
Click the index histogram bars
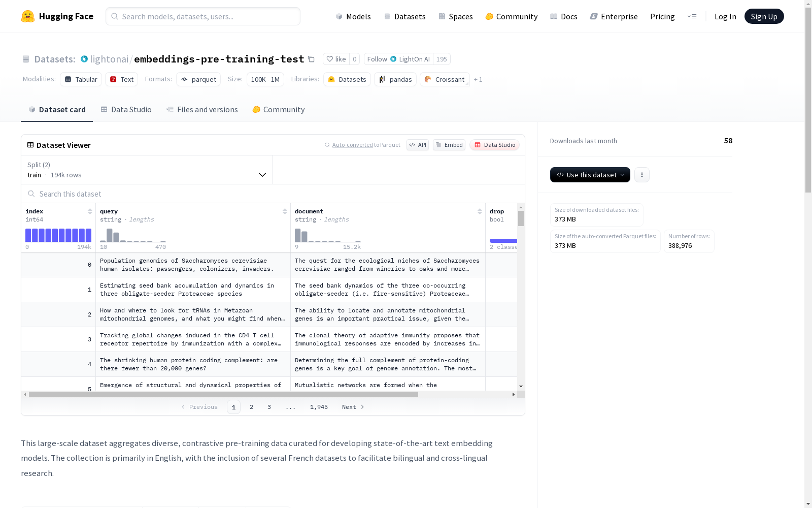tap(58, 235)
